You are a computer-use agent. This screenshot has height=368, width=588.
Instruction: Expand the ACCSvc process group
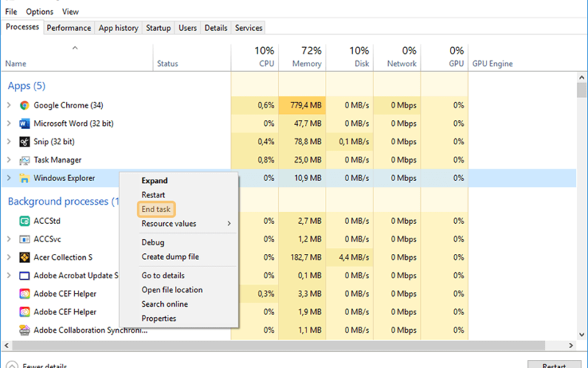click(x=9, y=238)
